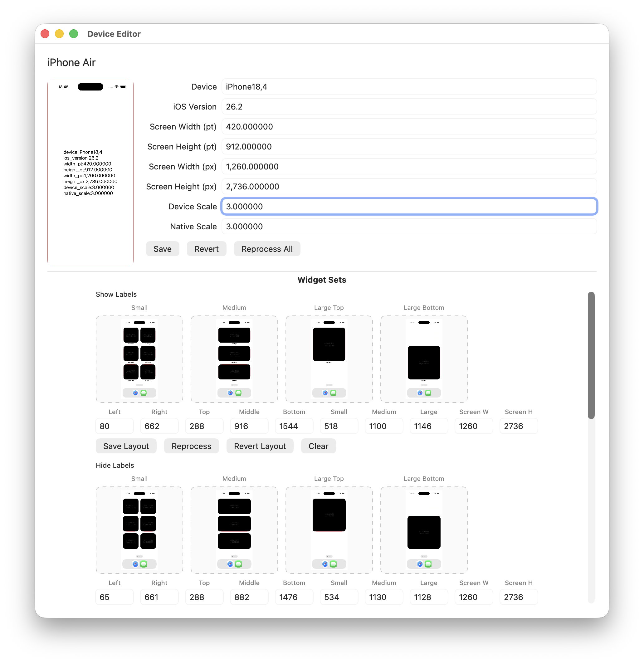Edit Show Labels Left value 80

[x=115, y=426]
